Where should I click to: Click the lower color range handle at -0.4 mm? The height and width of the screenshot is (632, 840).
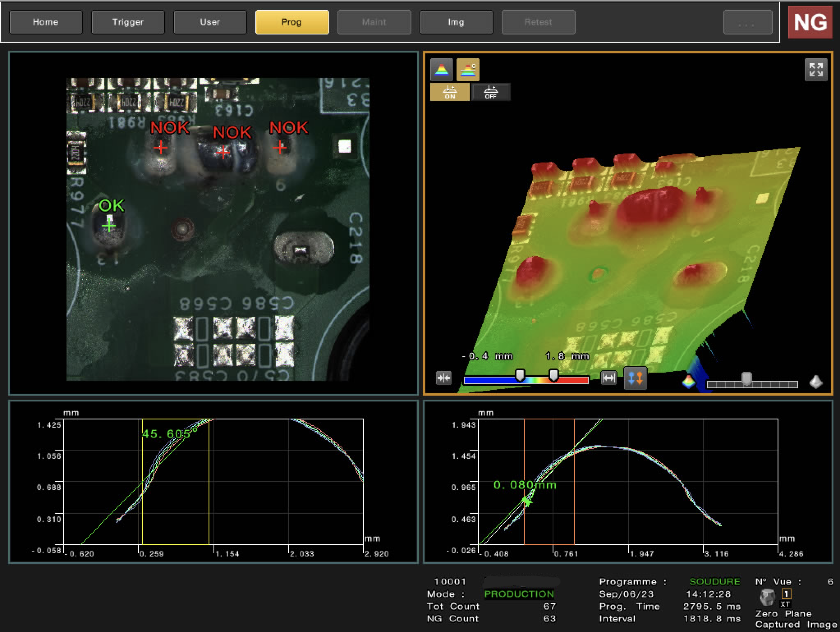pyautogui.click(x=520, y=375)
